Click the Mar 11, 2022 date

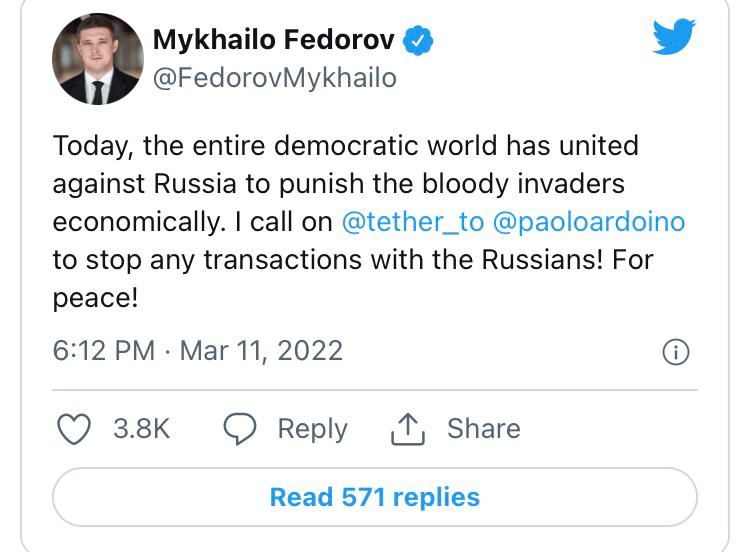point(261,350)
